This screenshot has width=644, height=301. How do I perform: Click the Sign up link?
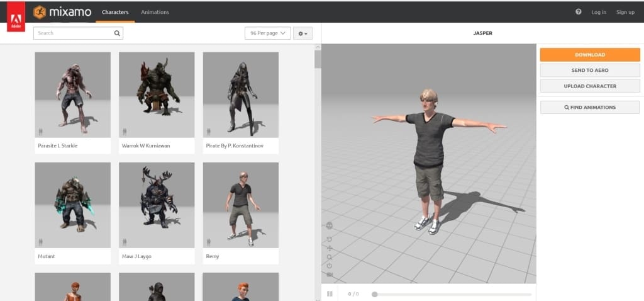pyautogui.click(x=625, y=12)
